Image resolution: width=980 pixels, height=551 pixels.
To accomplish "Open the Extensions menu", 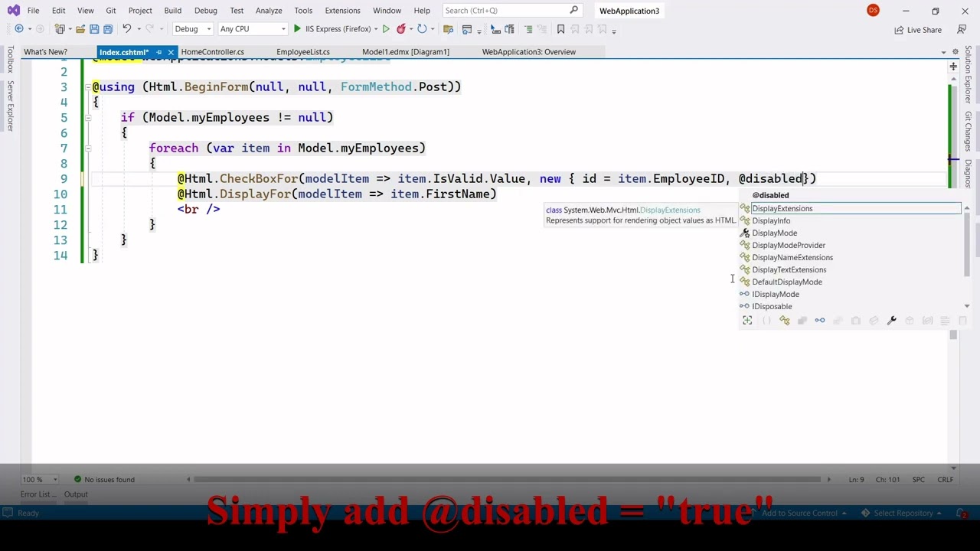I will point(342,11).
